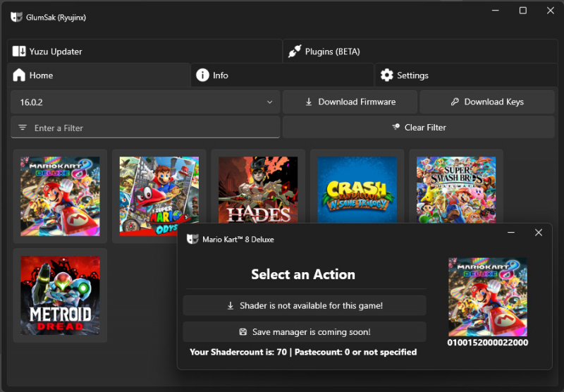Focus the Enter a Filter text field
The height and width of the screenshot is (392, 564).
145,128
